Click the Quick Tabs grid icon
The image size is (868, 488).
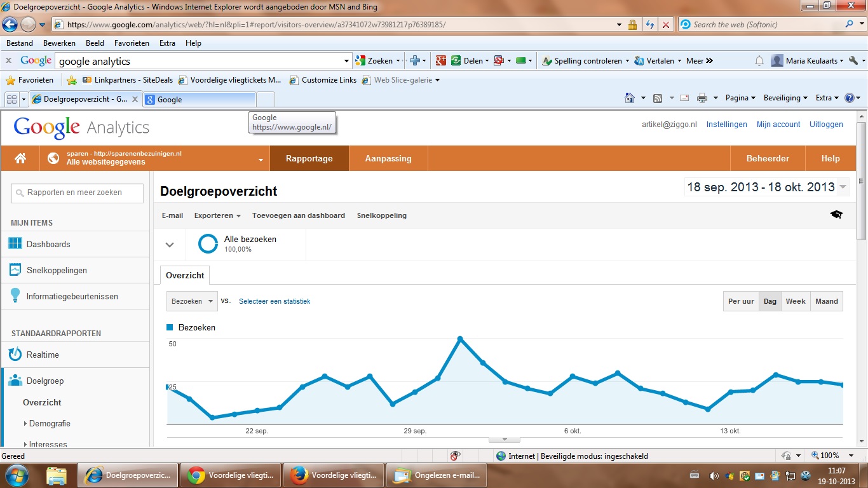pyautogui.click(x=11, y=99)
